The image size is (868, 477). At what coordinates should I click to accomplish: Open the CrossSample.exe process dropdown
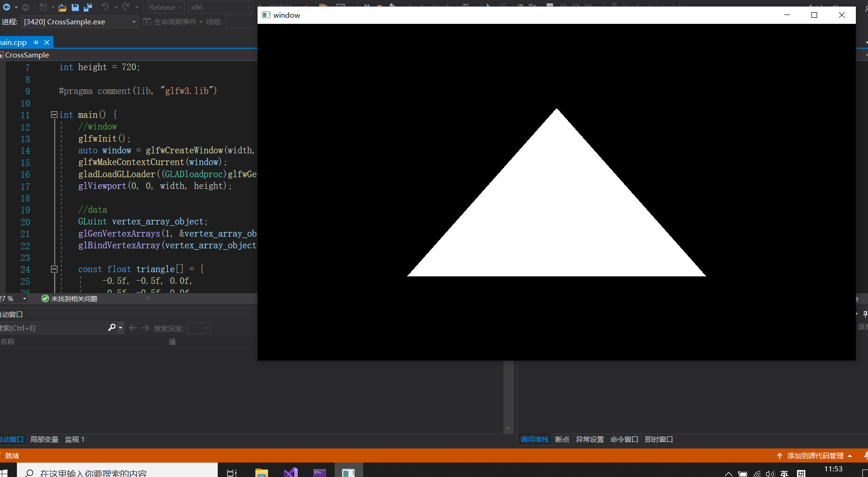coord(80,22)
